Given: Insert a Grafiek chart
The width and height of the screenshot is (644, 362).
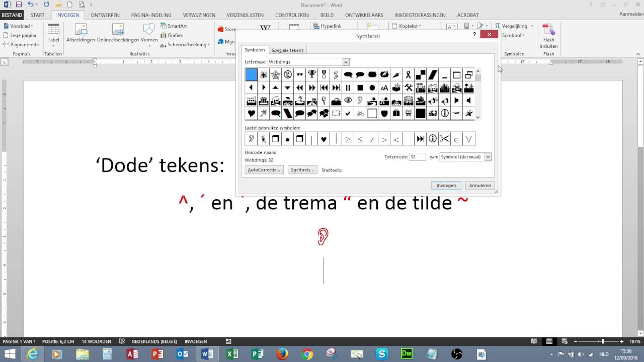Looking at the screenshot, I should (x=172, y=35).
